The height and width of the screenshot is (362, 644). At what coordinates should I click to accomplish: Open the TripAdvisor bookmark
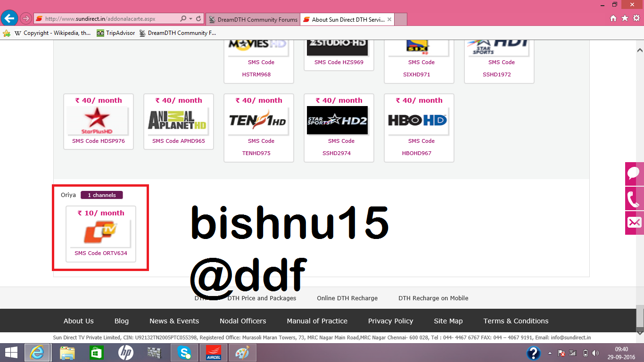pyautogui.click(x=116, y=33)
